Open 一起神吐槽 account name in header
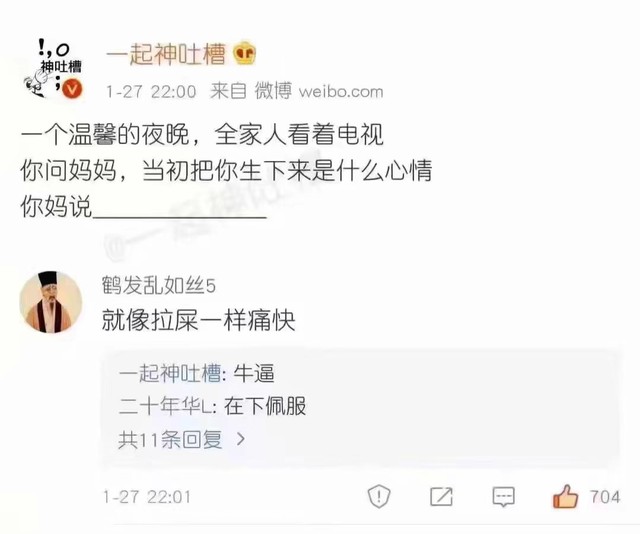Viewport: 640px width, 534px height. tap(166, 54)
